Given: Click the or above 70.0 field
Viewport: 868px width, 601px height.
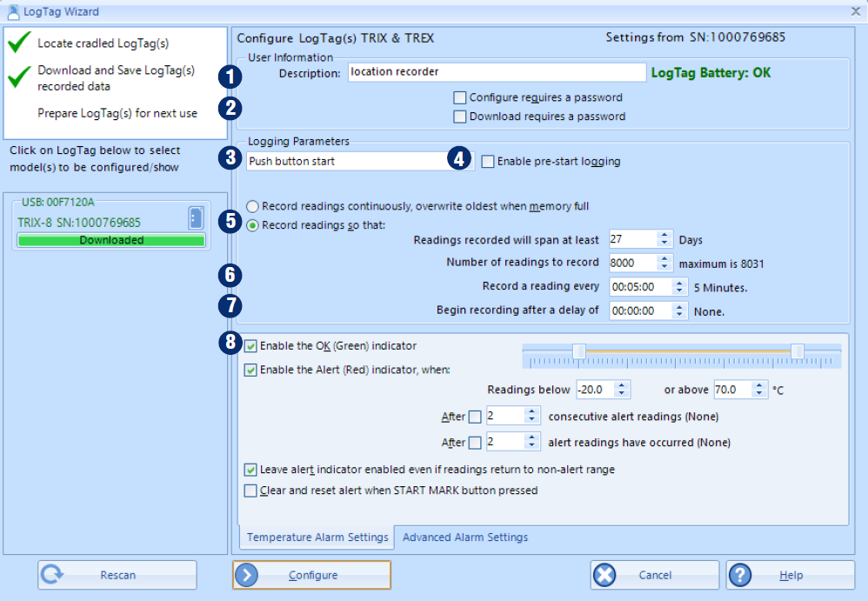Looking at the screenshot, I should [733, 390].
